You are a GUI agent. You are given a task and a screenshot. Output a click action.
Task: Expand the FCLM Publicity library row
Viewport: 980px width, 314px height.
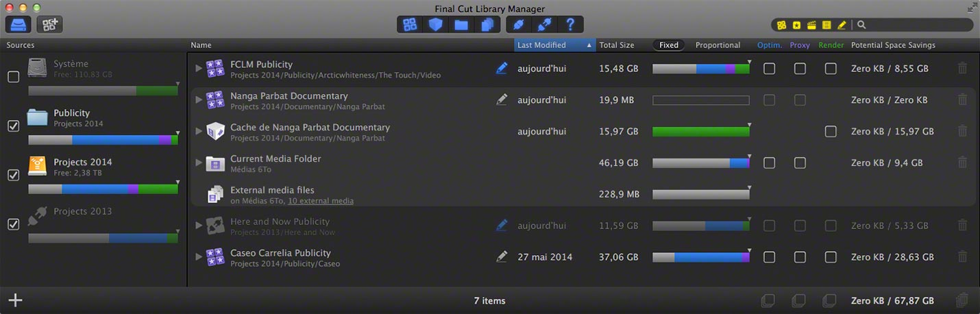(x=199, y=69)
